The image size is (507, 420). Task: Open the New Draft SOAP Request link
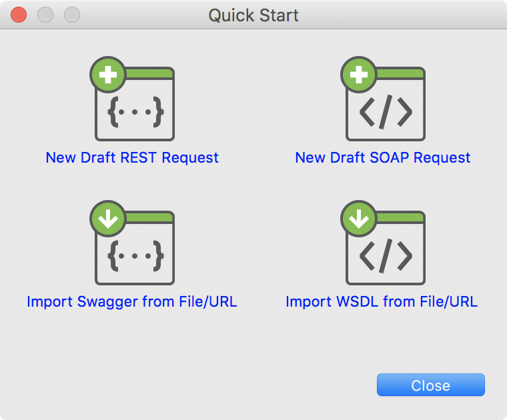point(383,158)
